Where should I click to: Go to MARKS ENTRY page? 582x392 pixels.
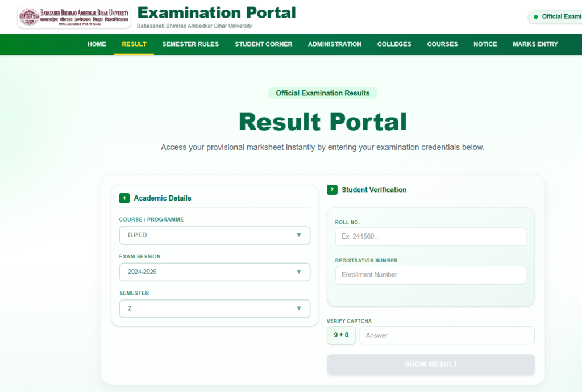coord(535,44)
